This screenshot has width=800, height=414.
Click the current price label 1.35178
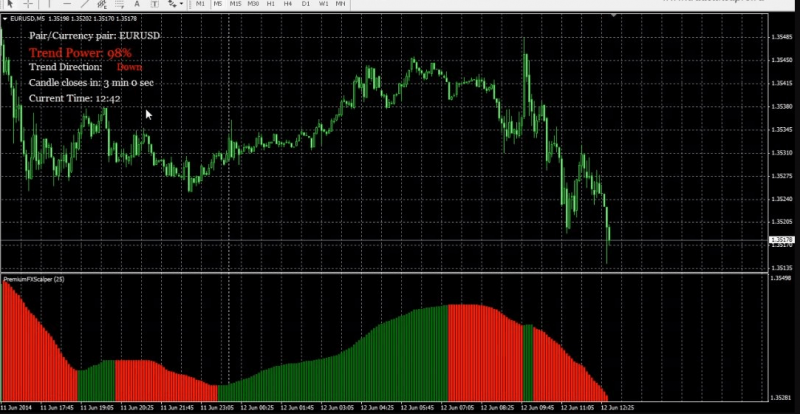780,240
